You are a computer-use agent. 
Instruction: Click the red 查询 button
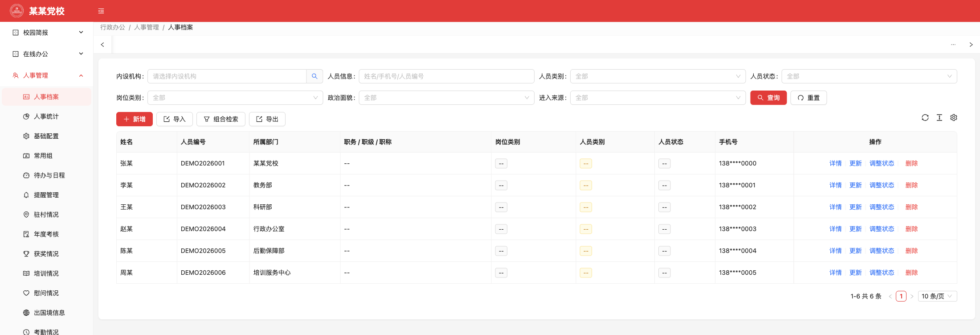768,98
